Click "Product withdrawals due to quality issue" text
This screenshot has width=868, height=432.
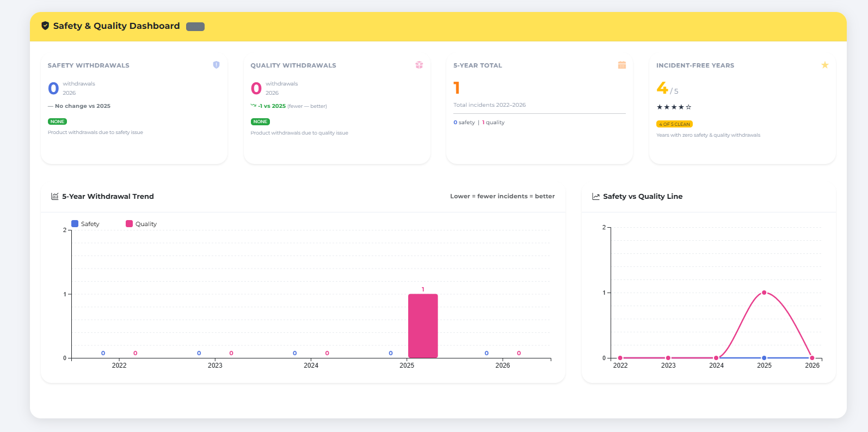point(299,133)
